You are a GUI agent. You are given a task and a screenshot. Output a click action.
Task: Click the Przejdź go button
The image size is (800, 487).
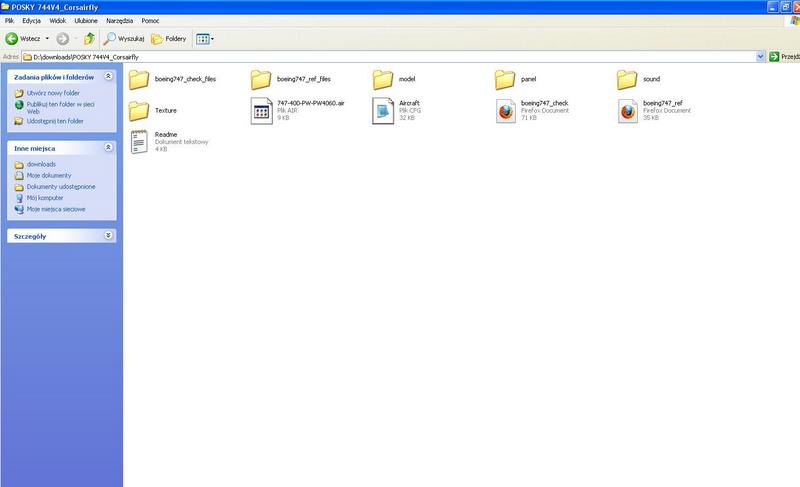click(x=785, y=57)
